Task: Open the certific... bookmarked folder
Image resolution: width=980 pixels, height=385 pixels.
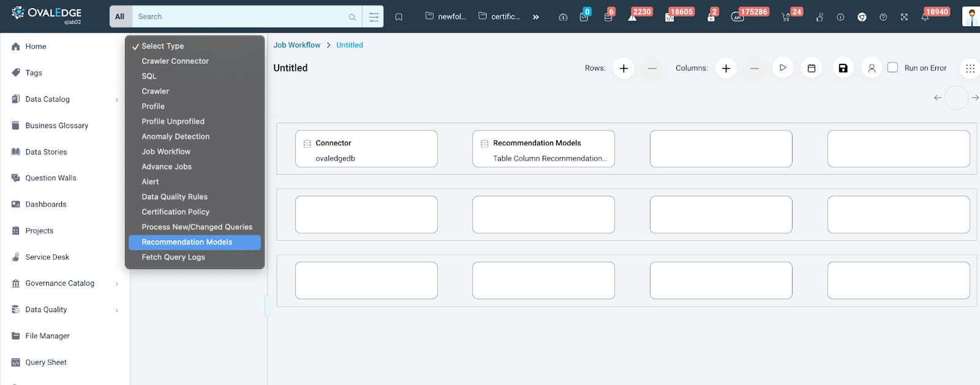Action: [499, 17]
